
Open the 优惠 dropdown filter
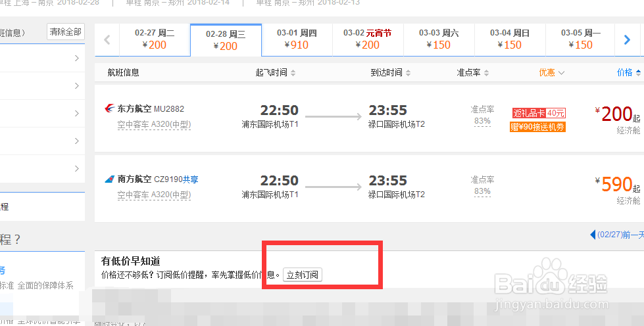click(552, 73)
